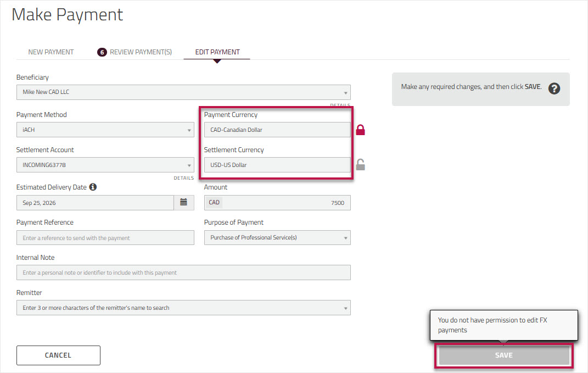Click the Settlement Currency USD field
This screenshot has width=588, height=373.
coord(277,165)
